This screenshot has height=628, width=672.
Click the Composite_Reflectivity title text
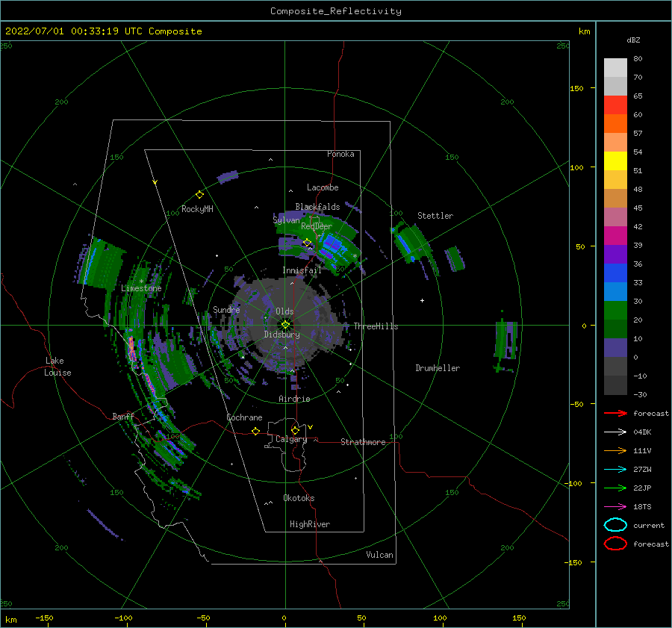point(335,11)
